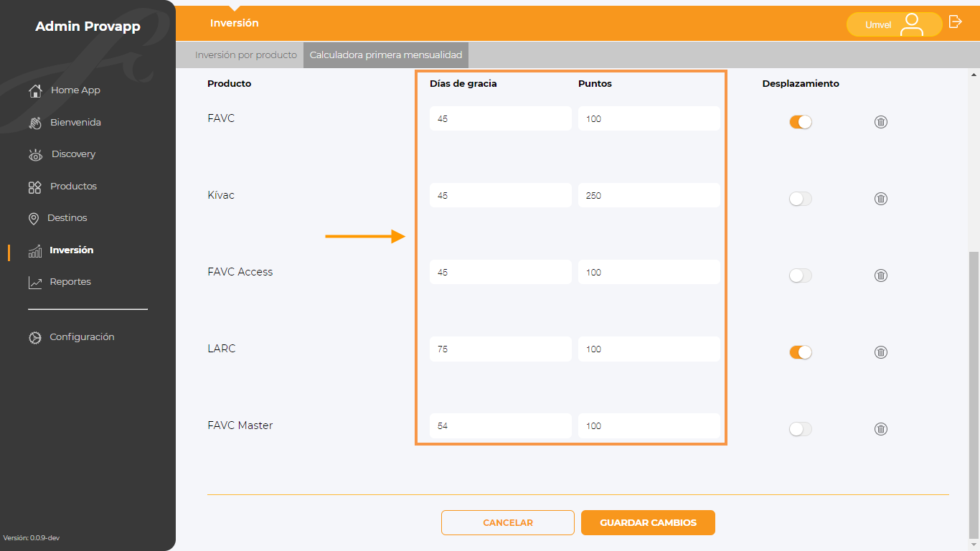Click the logout icon in header

955,22
